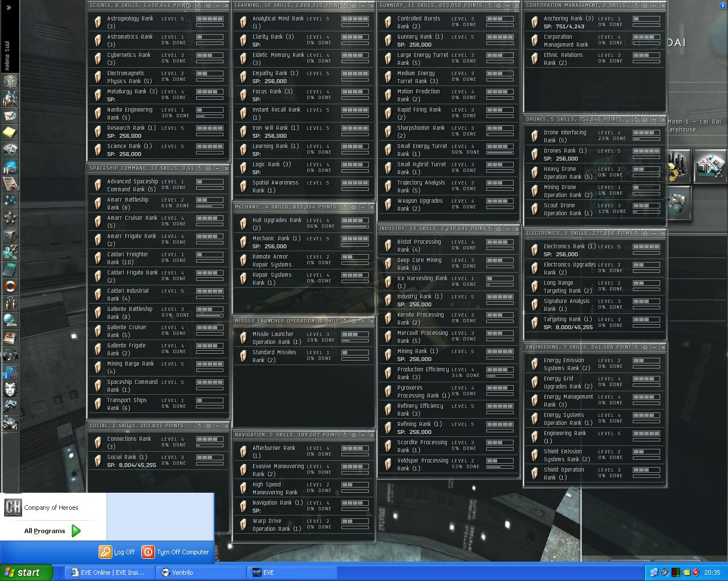The width and height of the screenshot is (728, 581).
Task: Toggle pin on the Engineering skills window
Action: pos(636,347)
